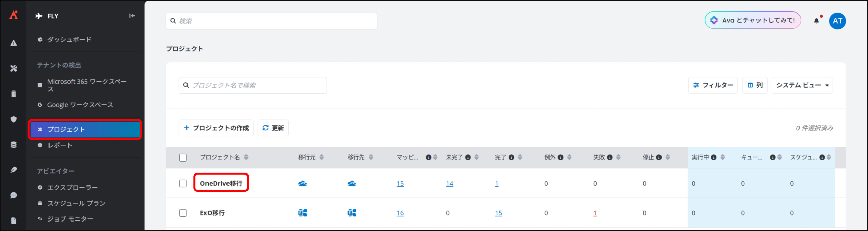The width and height of the screenshot is (868, 231).
Task: Open ダッシュボード in the sidebar
Action: [69, 40]
